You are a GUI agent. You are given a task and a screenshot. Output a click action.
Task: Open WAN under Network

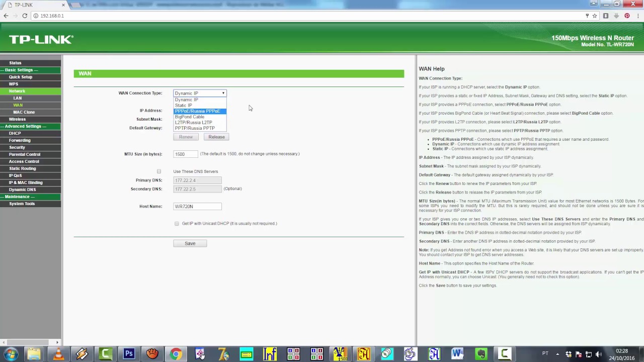point(18,105)
